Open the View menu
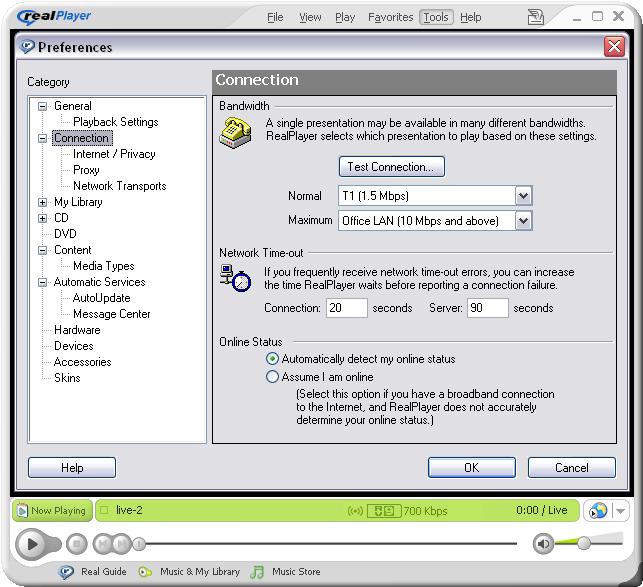The image size is (643, 587). click(310, 17)
